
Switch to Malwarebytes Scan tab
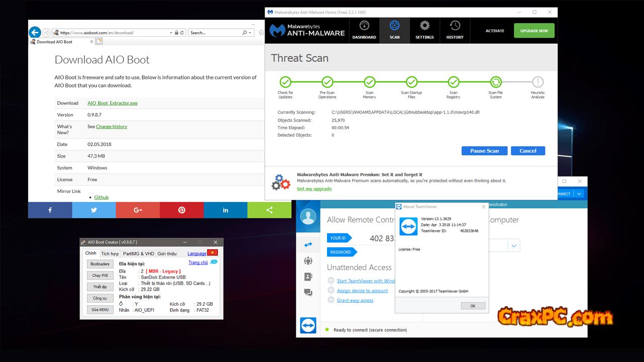coord(394,30)
